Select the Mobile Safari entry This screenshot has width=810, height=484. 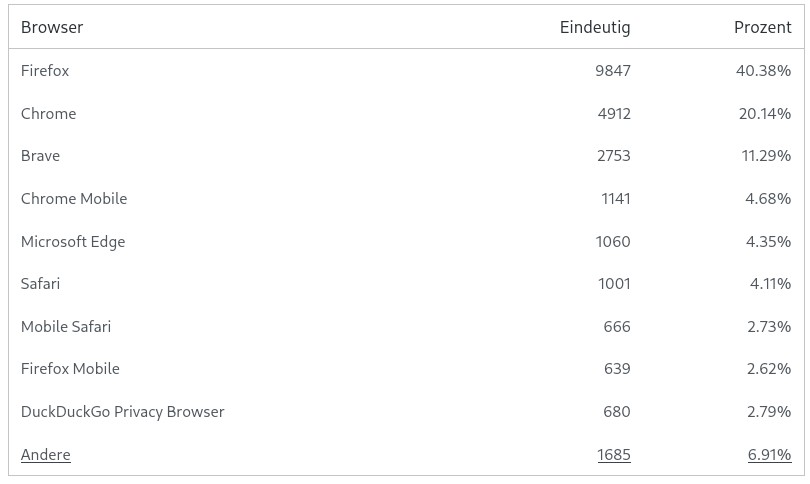coord(66,327)
